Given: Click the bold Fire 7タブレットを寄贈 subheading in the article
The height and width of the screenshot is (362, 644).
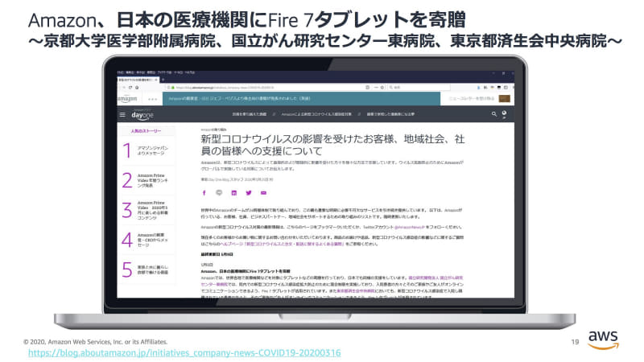Looking at the screenshot, I should click(246, 271).
